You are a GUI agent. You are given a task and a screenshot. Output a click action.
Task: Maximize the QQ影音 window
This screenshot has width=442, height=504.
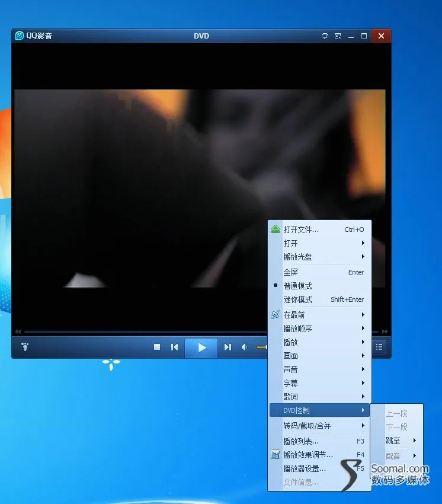[x=364, y=36]
